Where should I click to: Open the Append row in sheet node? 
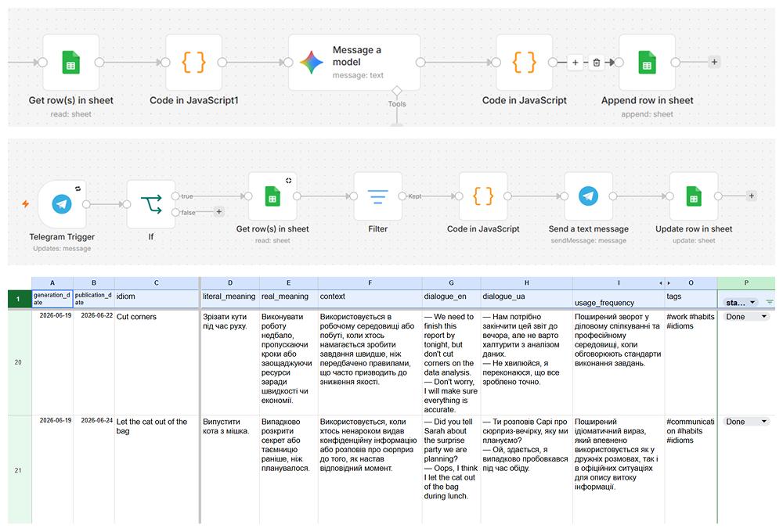(648, 63)
